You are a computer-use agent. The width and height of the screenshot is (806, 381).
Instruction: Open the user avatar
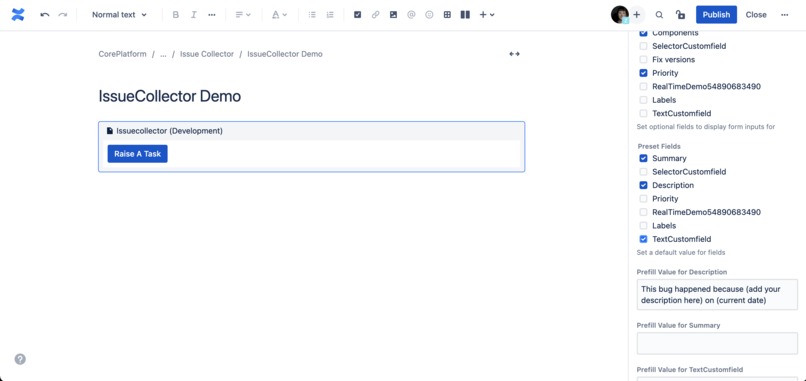click(x=619, y=14)
